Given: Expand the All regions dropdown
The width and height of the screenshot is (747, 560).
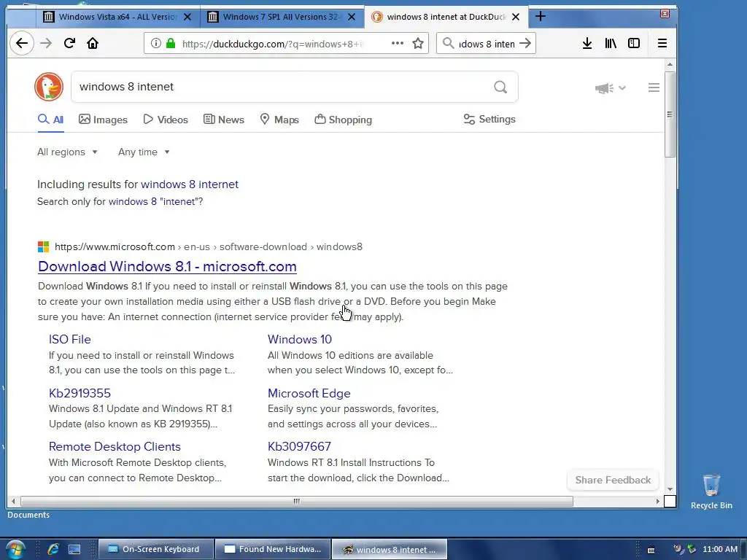Looking at the screenshot, I should 67,152.
